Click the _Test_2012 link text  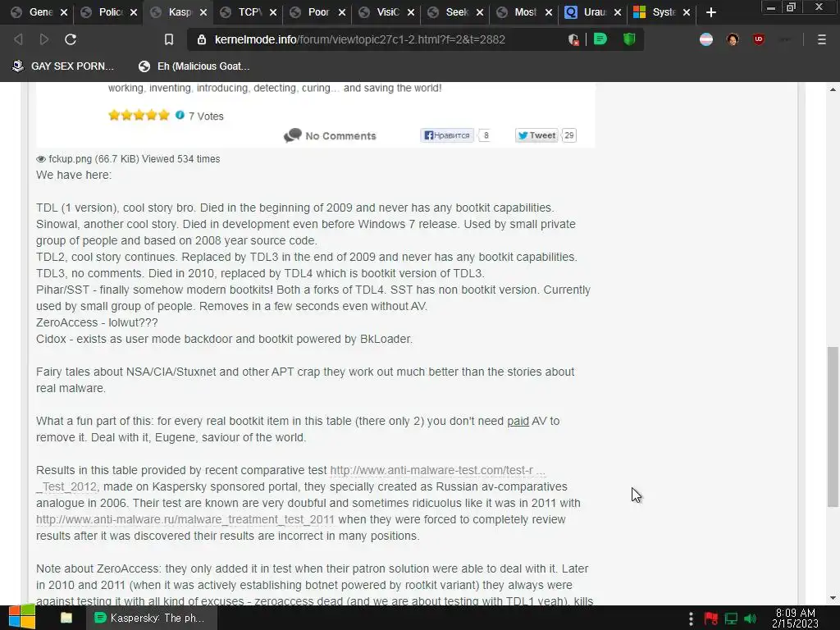tap(67, 487)
